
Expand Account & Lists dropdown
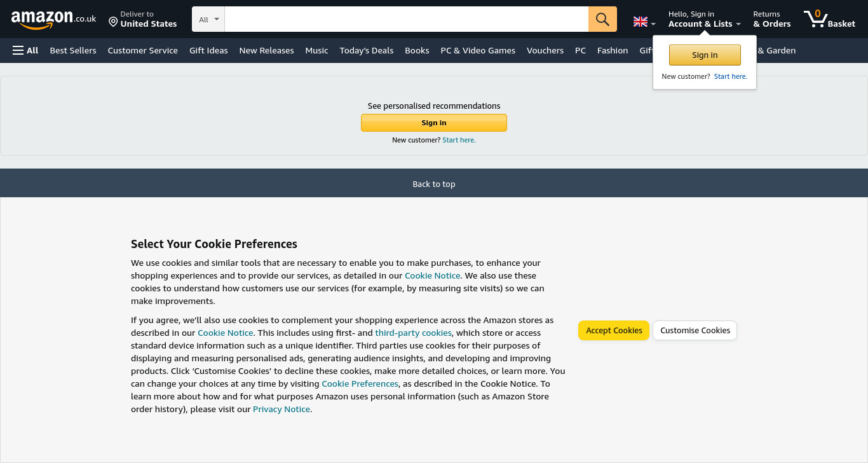(x=705, y=19)
